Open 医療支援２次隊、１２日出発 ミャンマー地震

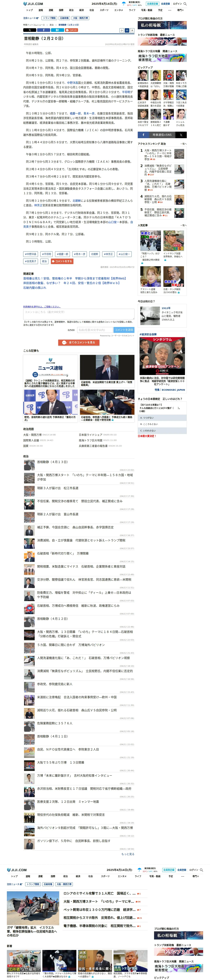(x=68, y=802)
